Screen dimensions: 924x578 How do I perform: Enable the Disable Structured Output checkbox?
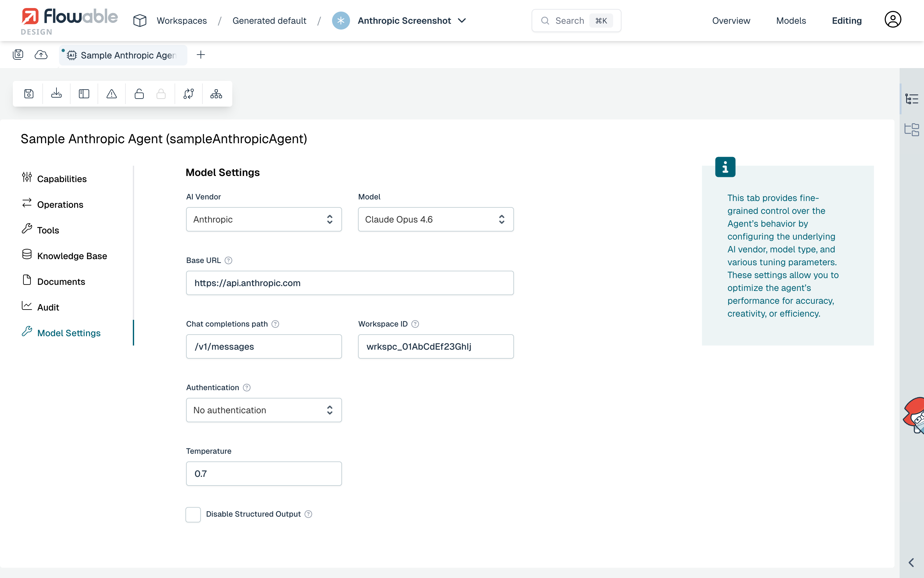click(x=193, y=514)
